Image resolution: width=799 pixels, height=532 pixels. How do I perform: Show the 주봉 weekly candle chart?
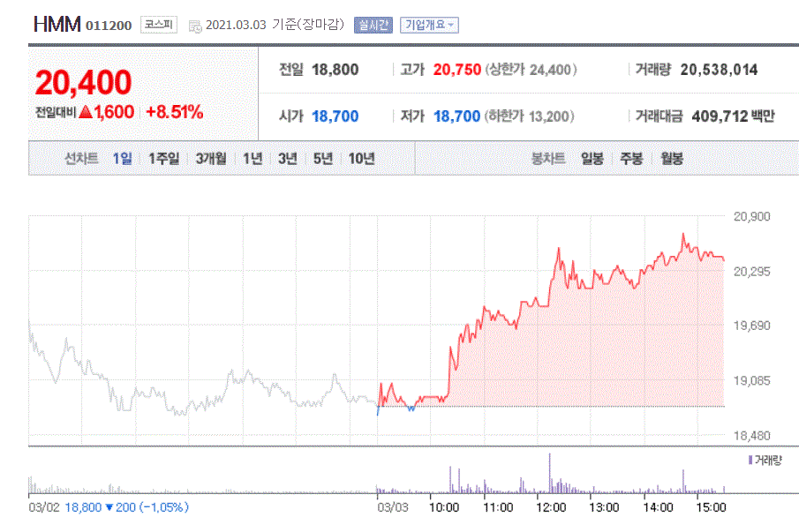click(631, 159)
